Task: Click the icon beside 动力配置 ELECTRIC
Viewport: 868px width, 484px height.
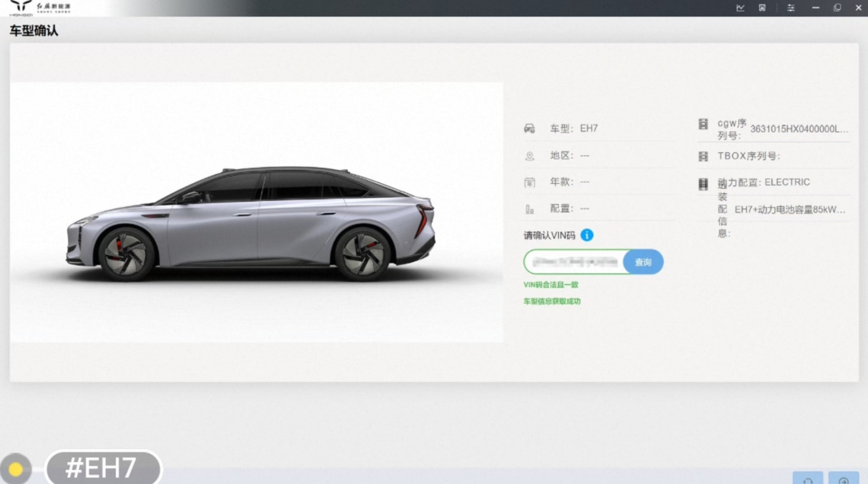Action: tap(703, 184)
